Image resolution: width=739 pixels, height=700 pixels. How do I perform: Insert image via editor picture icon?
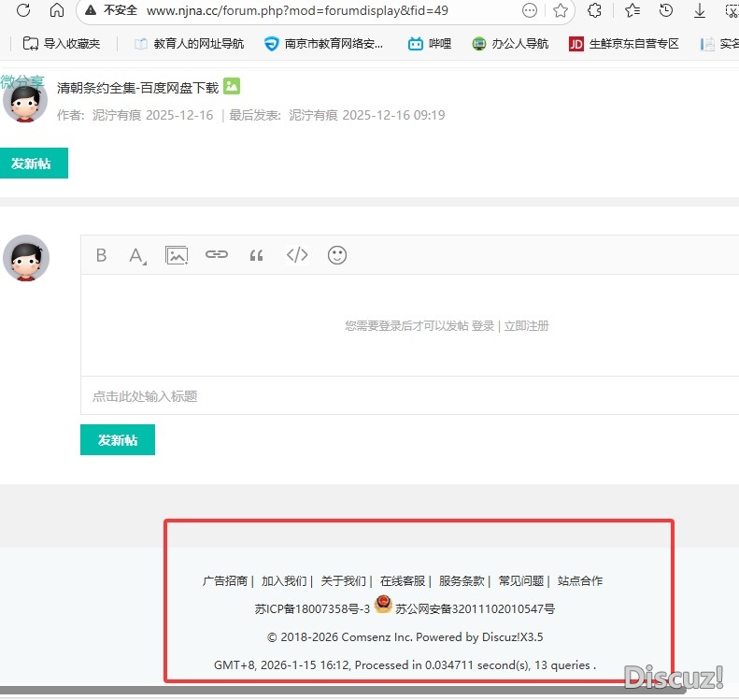[x=177, y=255]
